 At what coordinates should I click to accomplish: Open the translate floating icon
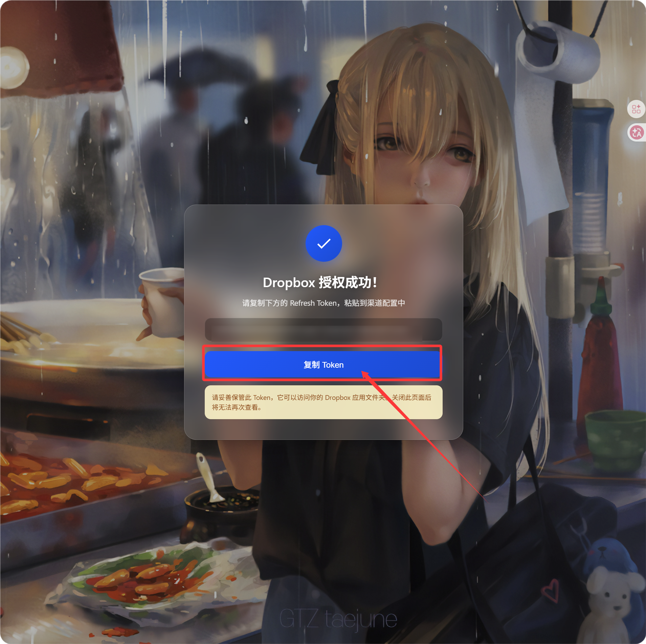click(x=637, y=132)
